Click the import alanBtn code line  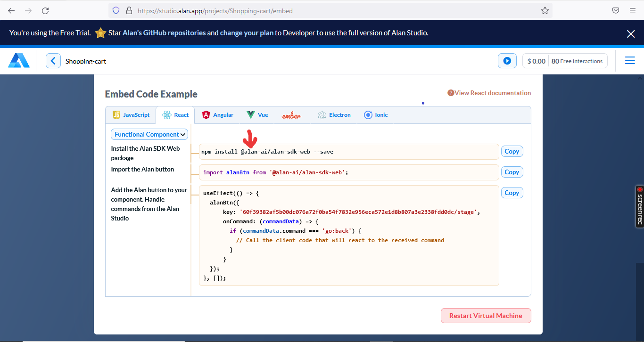275,172
